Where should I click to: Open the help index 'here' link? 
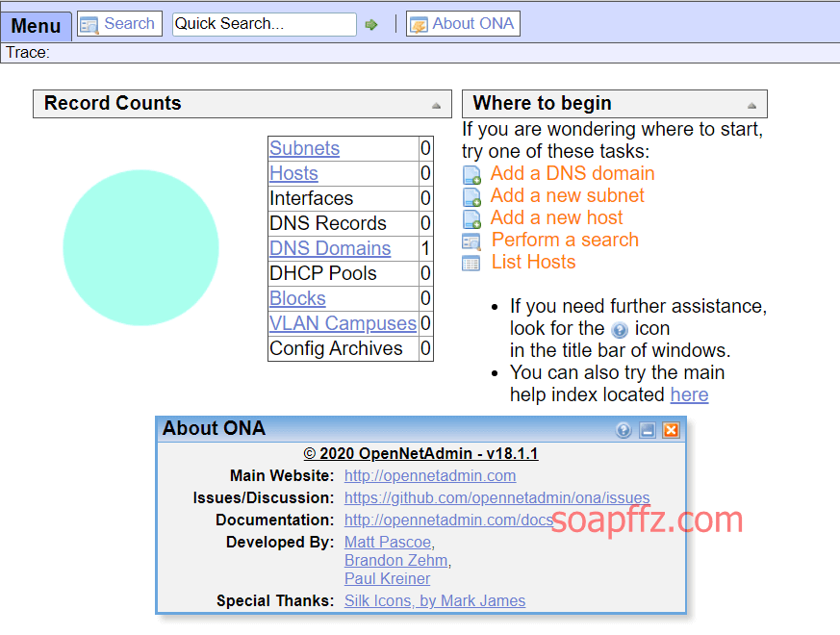pos(690,394)
